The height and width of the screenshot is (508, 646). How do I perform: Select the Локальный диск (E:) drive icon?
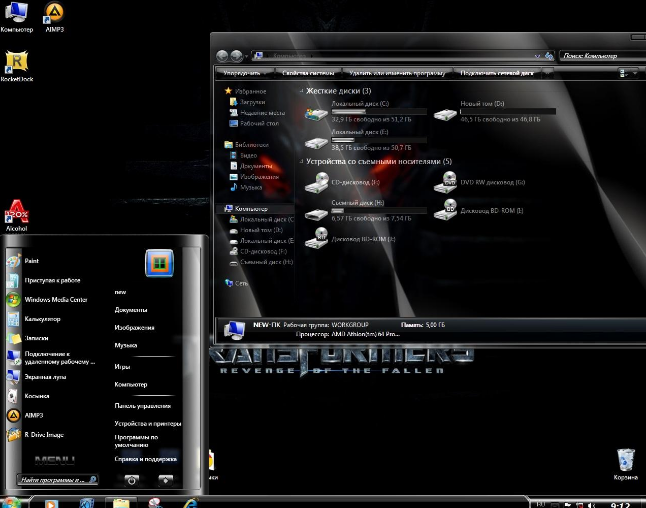tap(316, 143)
